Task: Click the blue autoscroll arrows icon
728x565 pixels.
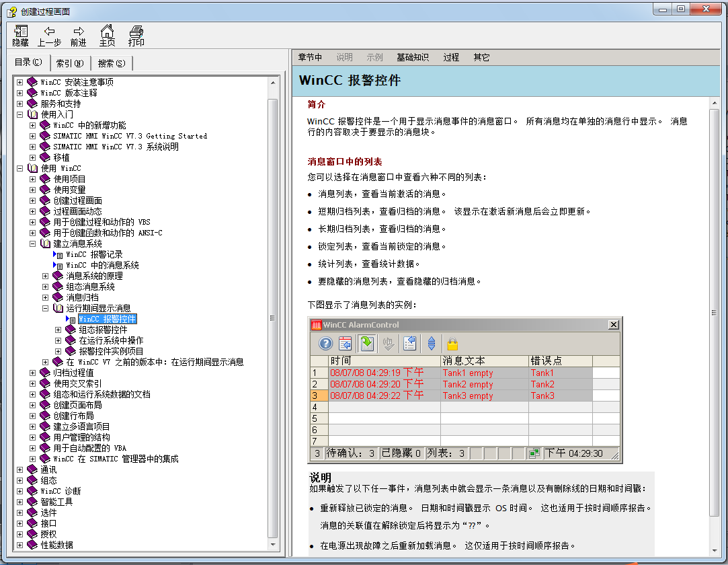Action: pyautogui.click(x=432, y=343)
